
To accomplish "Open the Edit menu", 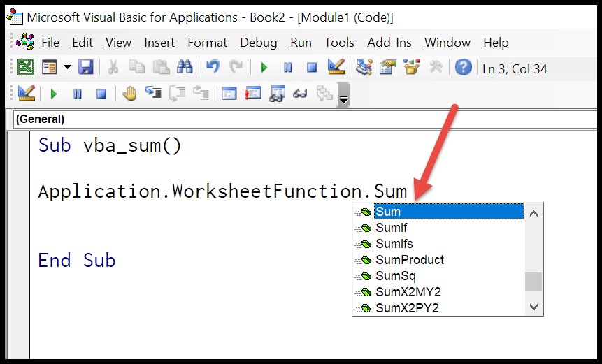I will point(83,43).
